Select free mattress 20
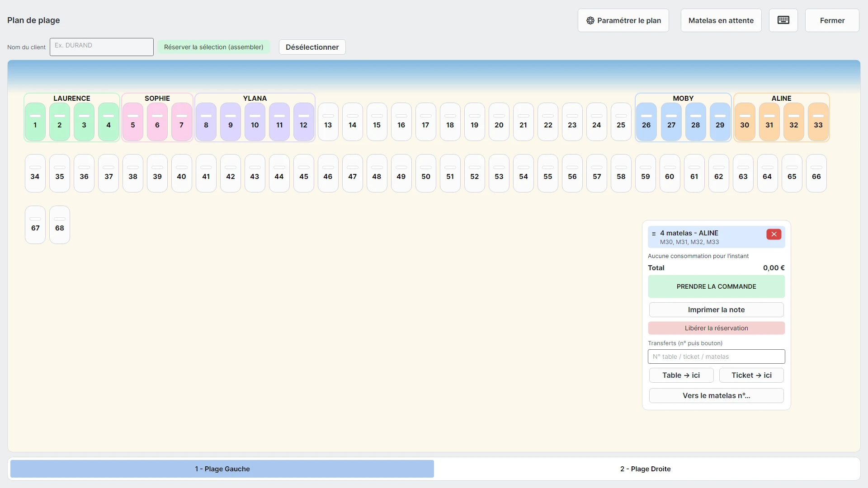868x488 pixels. (x=499, y=122)
